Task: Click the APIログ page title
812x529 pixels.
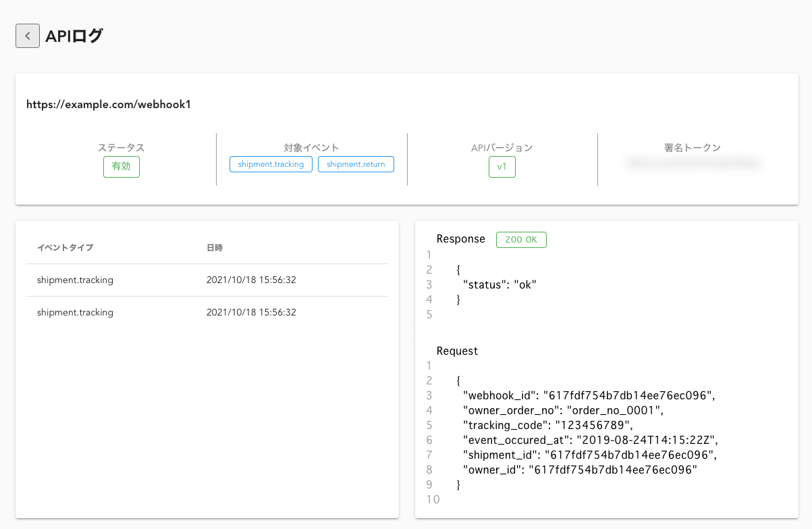Action: click(74, 36)
